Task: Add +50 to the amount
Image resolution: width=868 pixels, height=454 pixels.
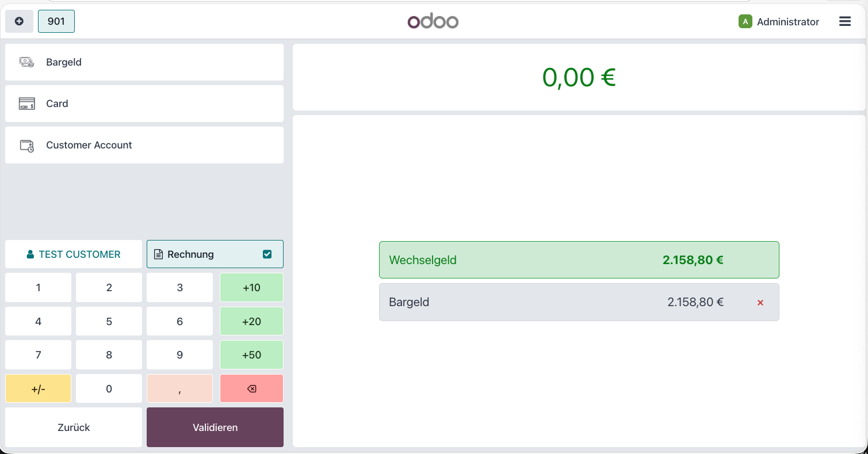Action: point(251,355)
